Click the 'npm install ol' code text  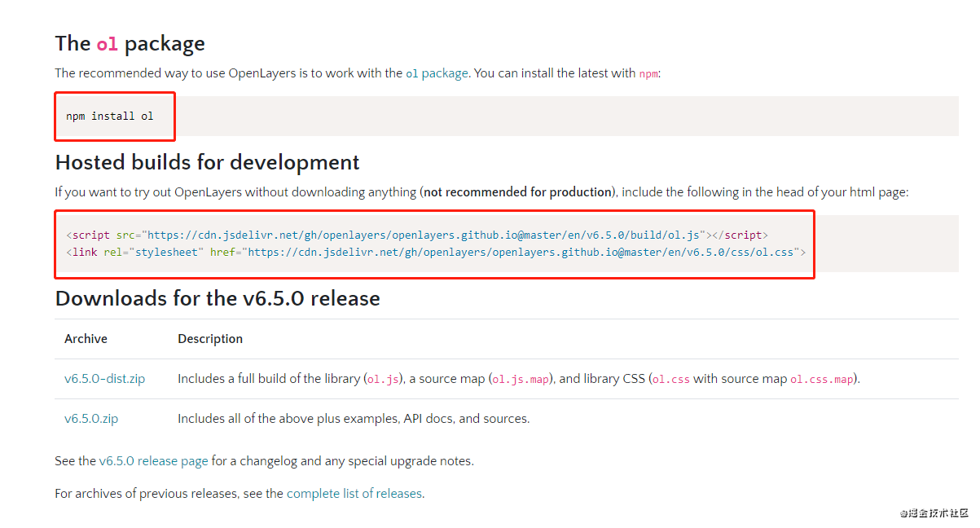tap(110, 117)
